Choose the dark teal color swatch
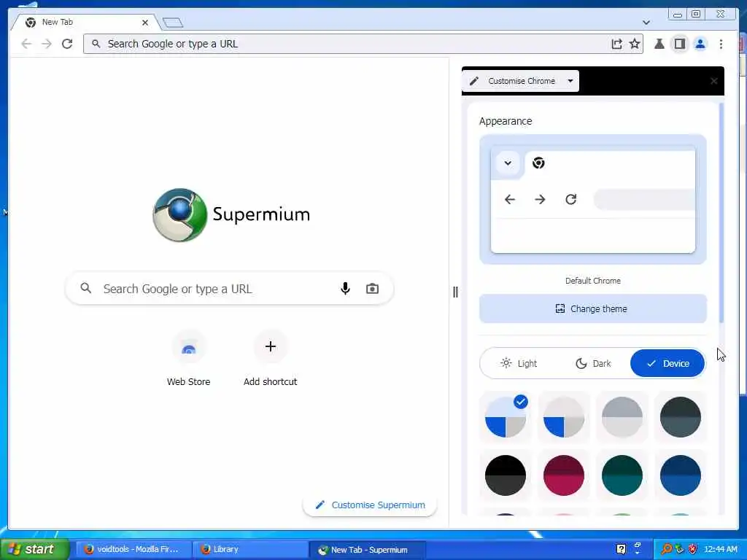The width and height of the screenshot is (747, 560). (622, 475)
